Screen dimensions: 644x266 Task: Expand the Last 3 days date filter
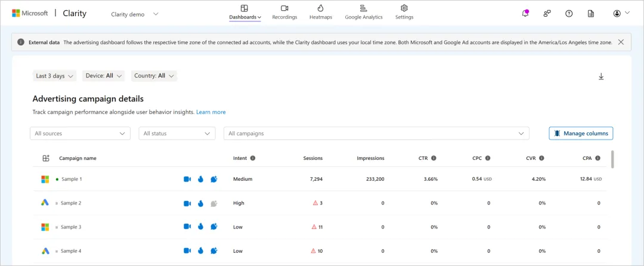click(55, 76)
